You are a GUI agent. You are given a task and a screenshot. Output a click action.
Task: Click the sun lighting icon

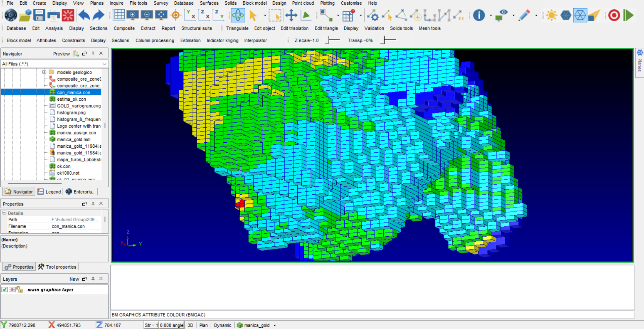click(x=551, y=15)
